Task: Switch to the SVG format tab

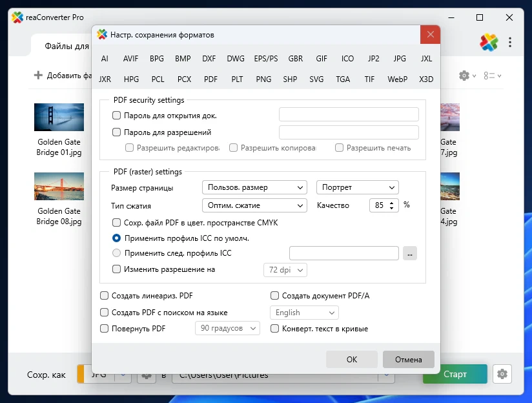Action: pos(316,79)
